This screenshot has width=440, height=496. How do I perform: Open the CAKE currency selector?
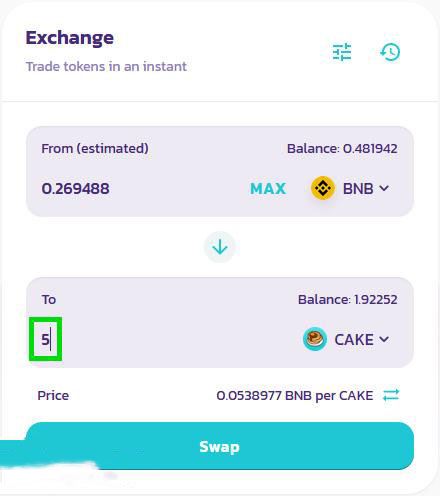pyautogui.click(x=346, y=339)
